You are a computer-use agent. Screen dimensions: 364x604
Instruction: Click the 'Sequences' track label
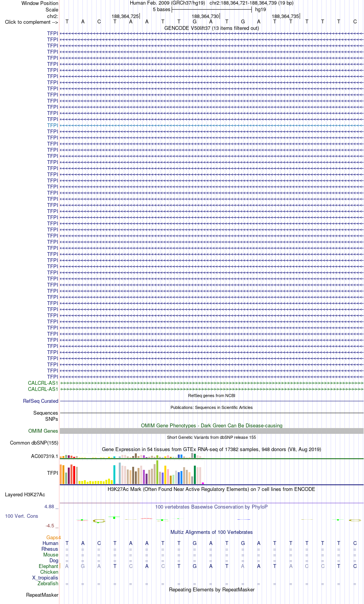(x=46, y=413)
